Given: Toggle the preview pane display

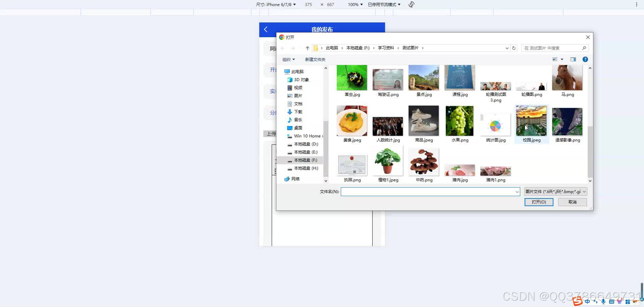Looking at the screenshot, I should pyautogui.click(x=573, y=59).
